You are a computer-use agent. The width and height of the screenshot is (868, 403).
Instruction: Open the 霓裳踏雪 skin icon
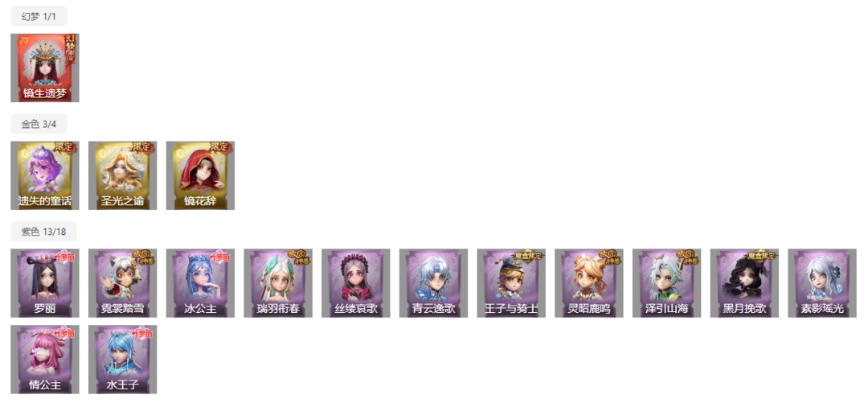coord(122,282)
